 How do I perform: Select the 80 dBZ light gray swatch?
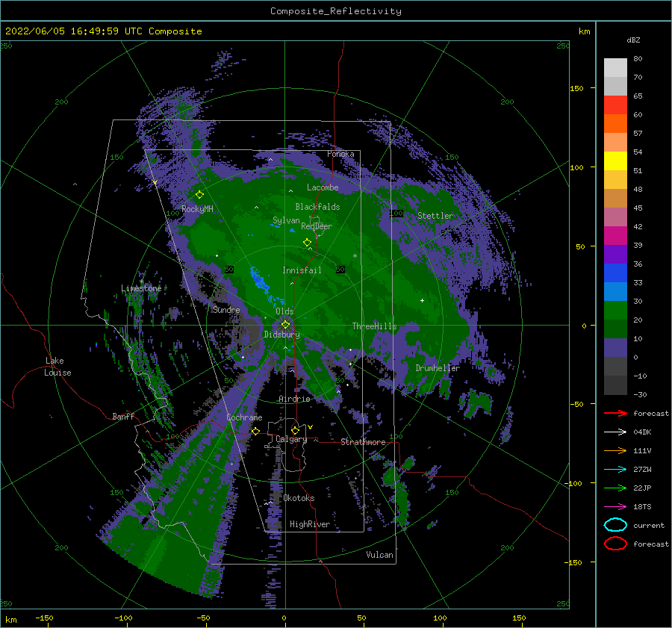pos(615,68)
